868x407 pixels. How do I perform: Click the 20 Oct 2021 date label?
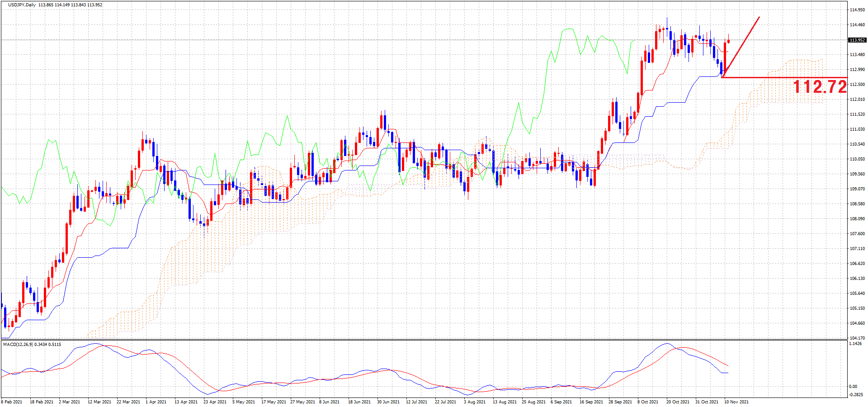[678, 402]
